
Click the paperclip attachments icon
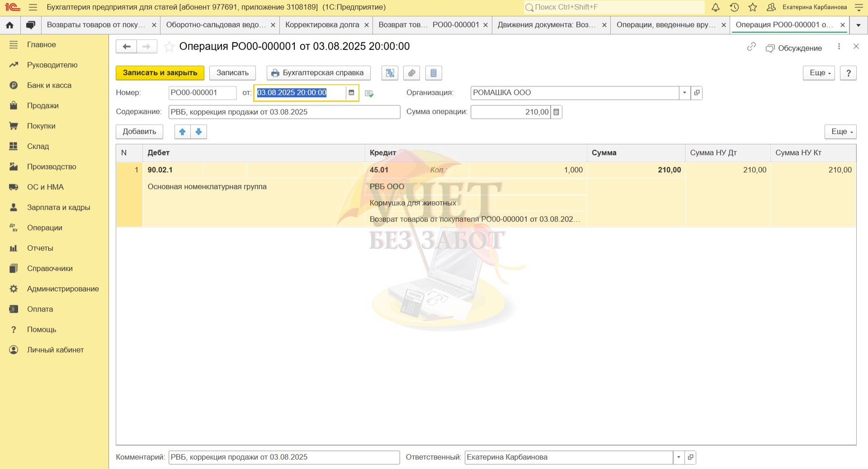411,73
